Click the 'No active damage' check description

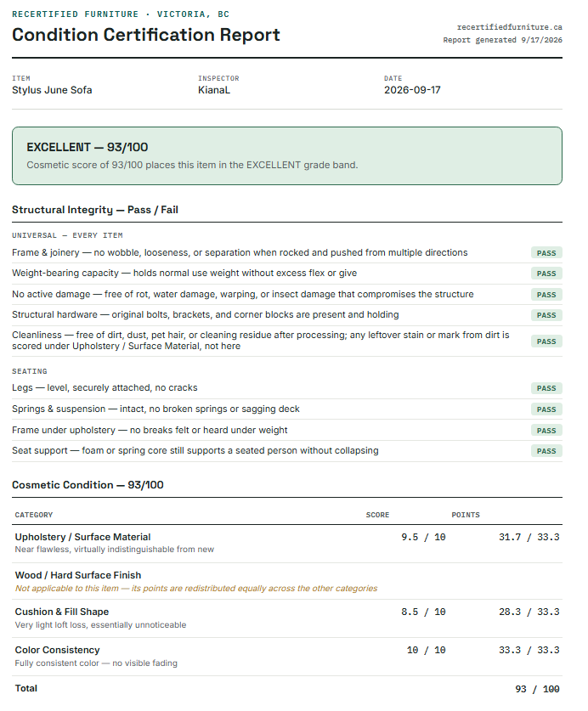coord(243,294)
